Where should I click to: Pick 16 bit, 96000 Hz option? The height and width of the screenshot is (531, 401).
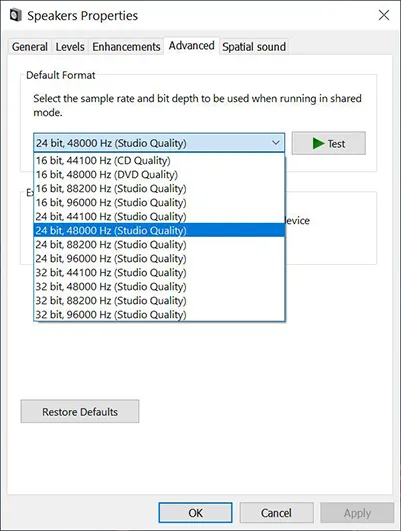point(159,203)
